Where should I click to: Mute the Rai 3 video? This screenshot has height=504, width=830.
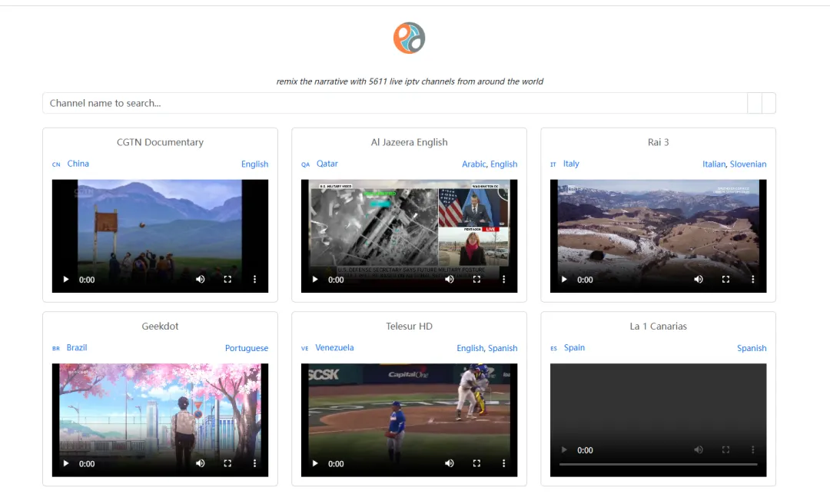(x=699, y=280)
